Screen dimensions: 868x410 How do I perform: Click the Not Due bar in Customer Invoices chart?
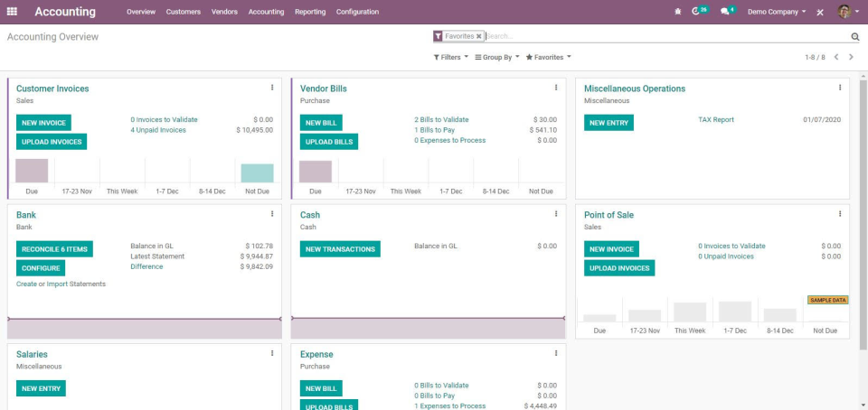click(257, 173)
